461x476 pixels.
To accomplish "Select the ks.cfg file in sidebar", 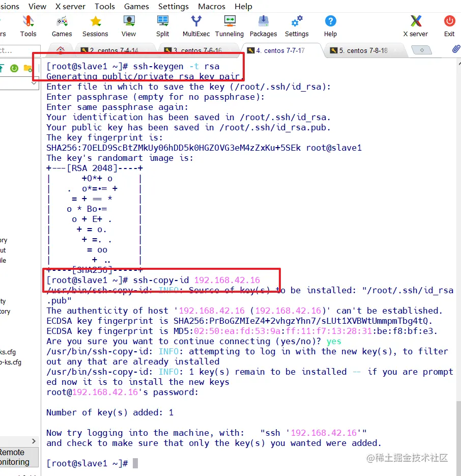I will (8, 352).
